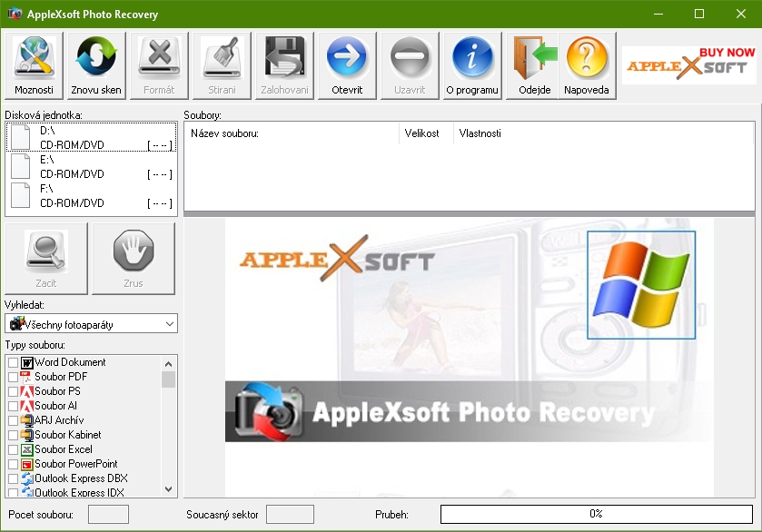
Task: Click the Word Dokument file type icon
Action: (26, 362)
